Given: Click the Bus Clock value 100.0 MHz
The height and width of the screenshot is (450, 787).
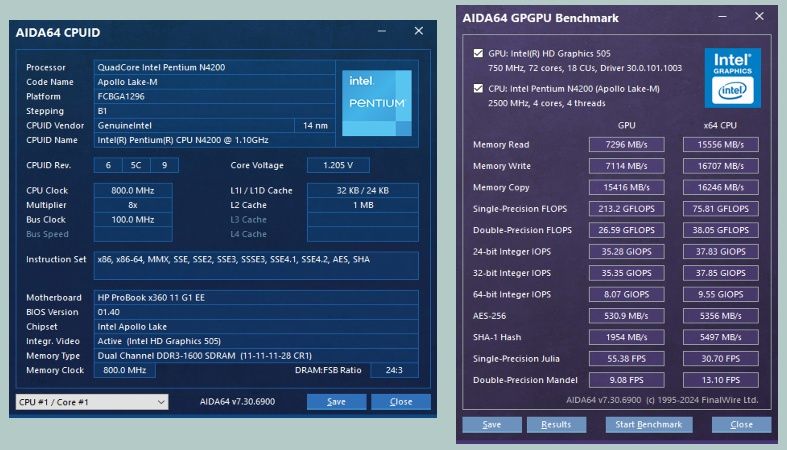Looking at the screenshot, I should (133, 220).
